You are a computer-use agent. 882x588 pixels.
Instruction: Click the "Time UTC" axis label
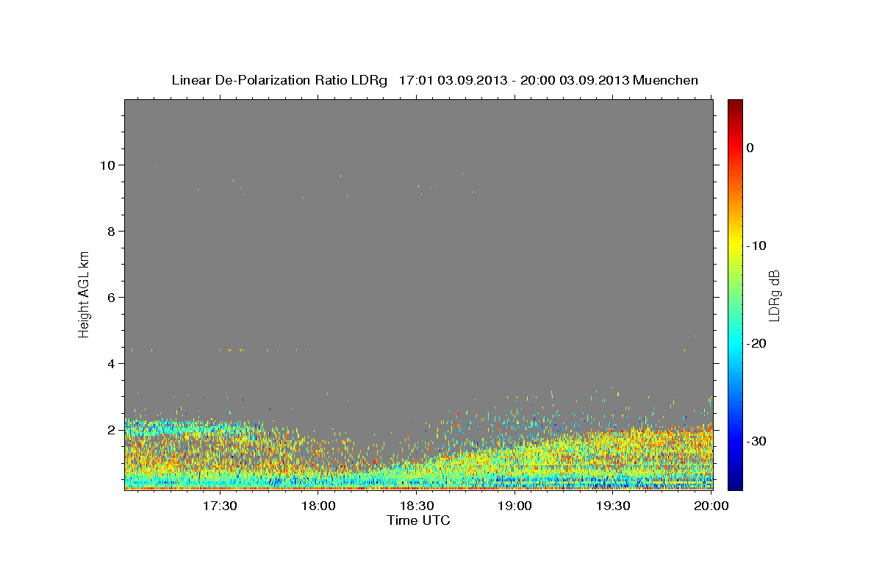pos(418,520)
